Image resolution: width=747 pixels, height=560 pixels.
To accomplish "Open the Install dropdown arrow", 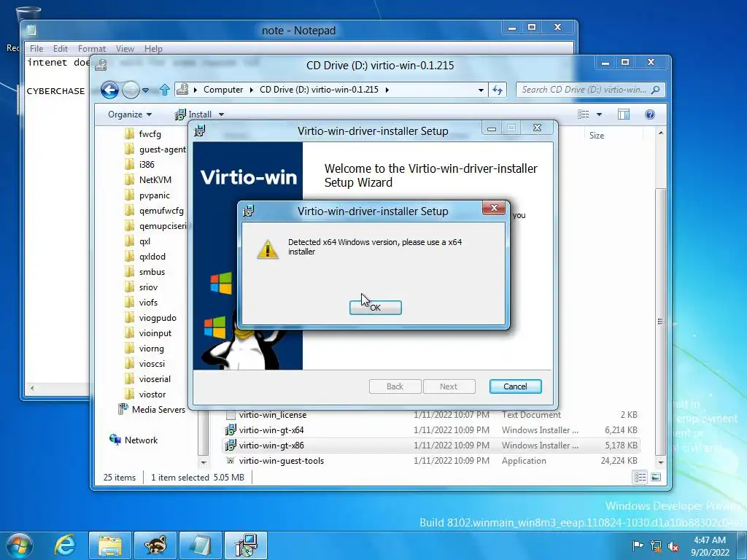I will coord(221,114).
